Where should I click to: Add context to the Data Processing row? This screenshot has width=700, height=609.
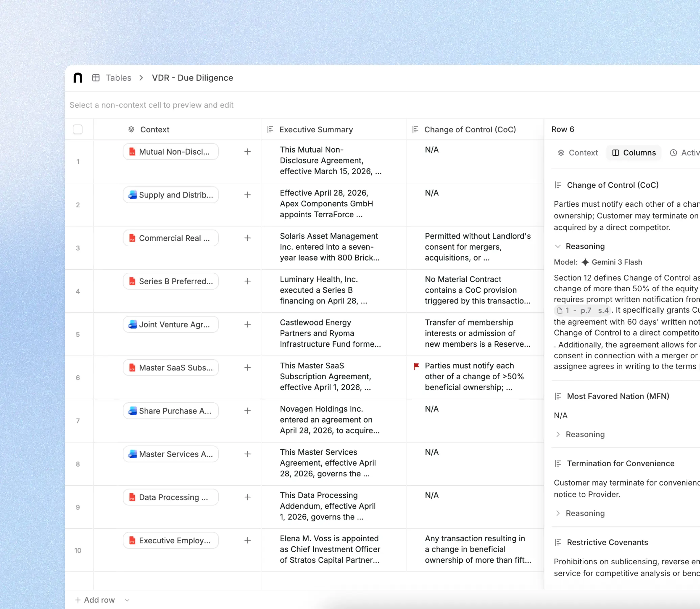tap(248, 497)
